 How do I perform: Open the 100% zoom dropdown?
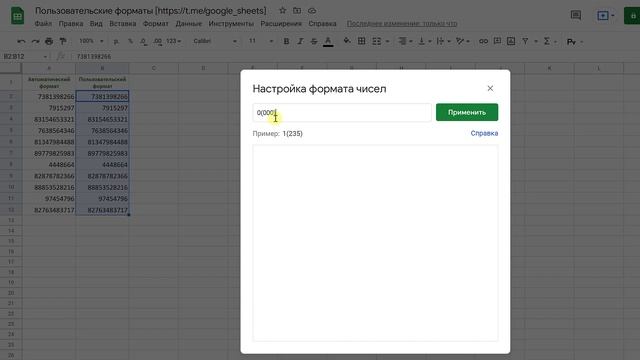tap(91, 41)
